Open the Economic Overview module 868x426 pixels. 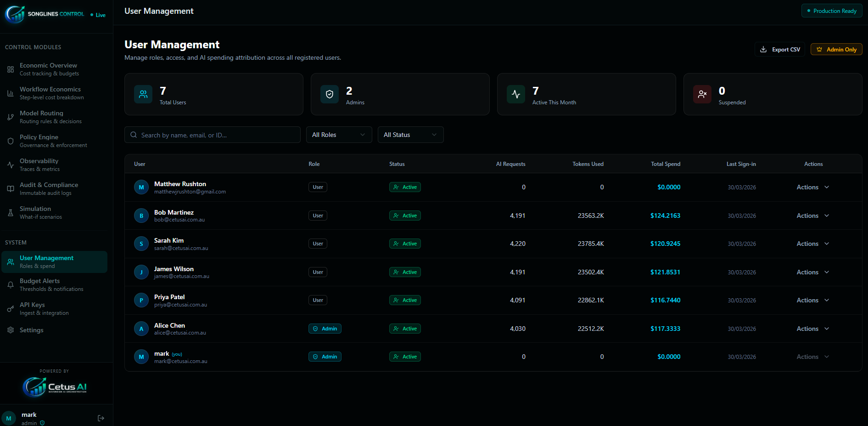tap(10, 69)
